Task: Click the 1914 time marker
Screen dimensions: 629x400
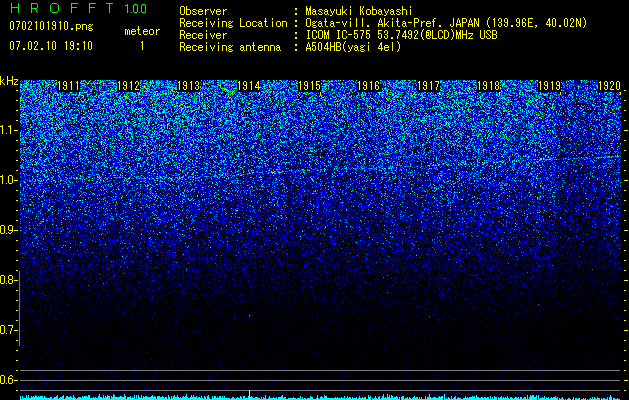Action: (x=249, y=86)
